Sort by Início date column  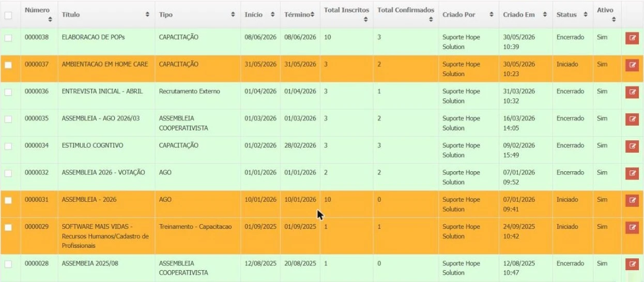point(260,14)
